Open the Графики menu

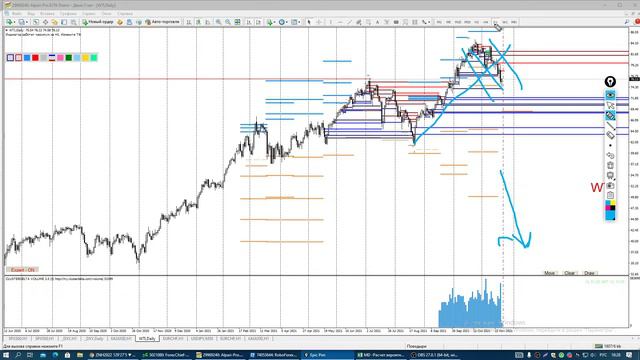click(x=68, y=13)
